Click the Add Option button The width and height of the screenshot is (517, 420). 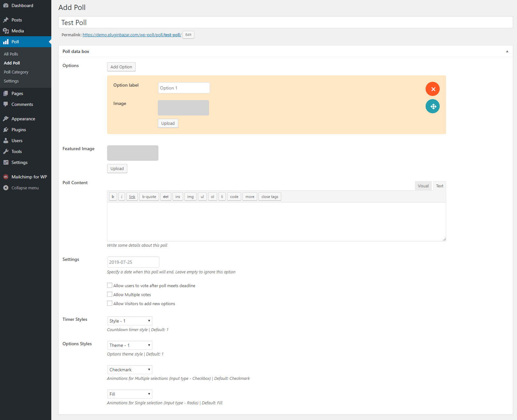[x=121, y=67]
